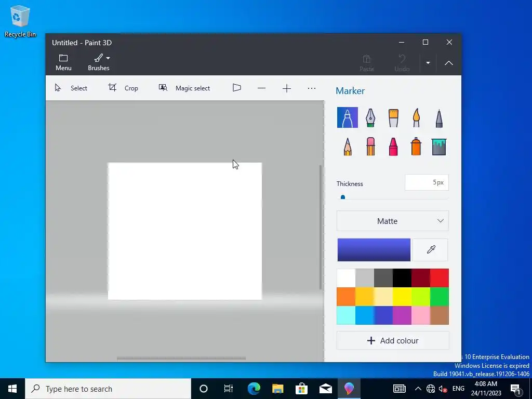Open the Brushes tab

pos(99,62)
